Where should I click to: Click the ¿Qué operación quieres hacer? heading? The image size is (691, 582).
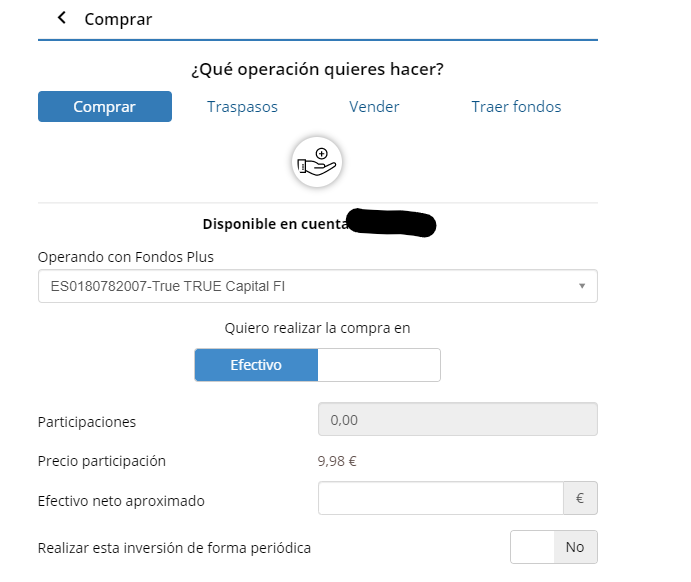(x=317, y=69)
